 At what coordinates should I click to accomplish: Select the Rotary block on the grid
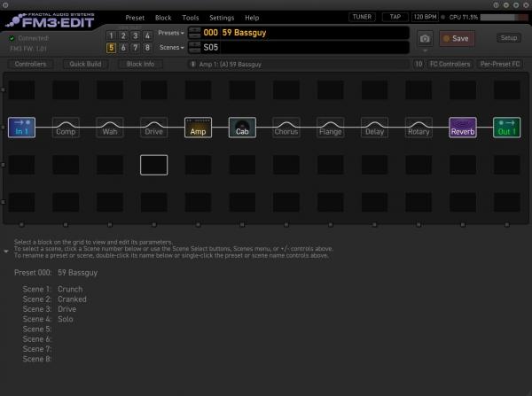pos(419,128)
